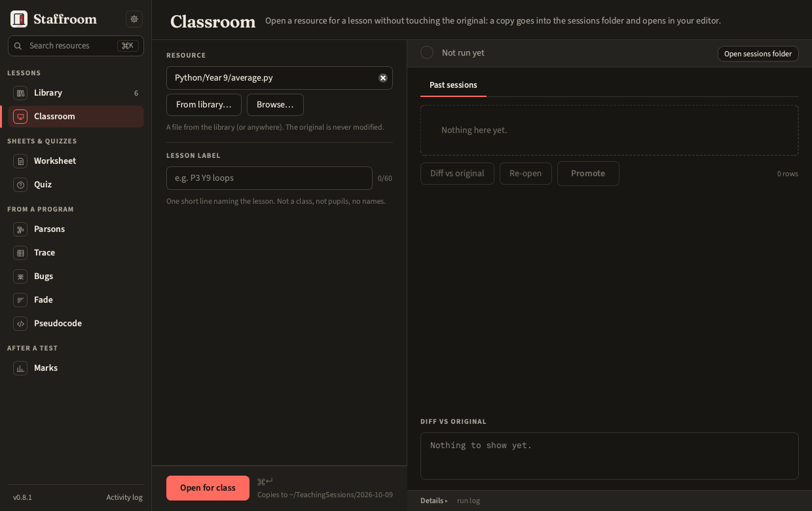This screenshot has width=812, height=511.
Task: Clear the resource path with the X icon
Action: (383, 78)
